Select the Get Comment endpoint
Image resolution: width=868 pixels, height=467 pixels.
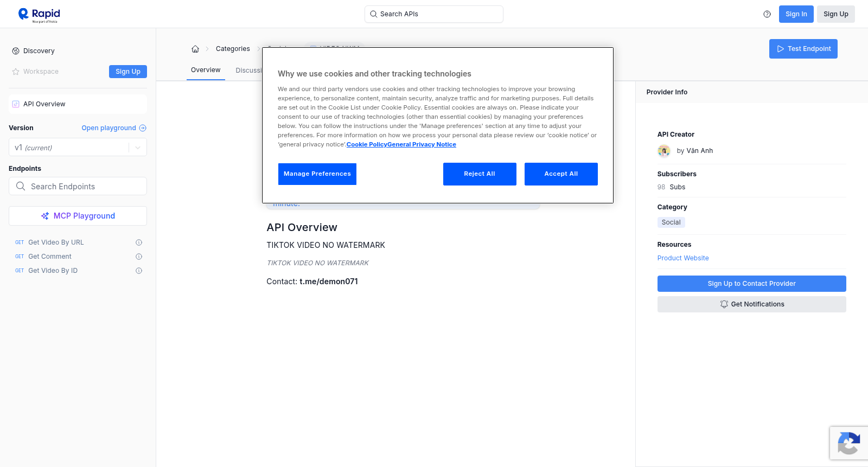coord(50,257)
